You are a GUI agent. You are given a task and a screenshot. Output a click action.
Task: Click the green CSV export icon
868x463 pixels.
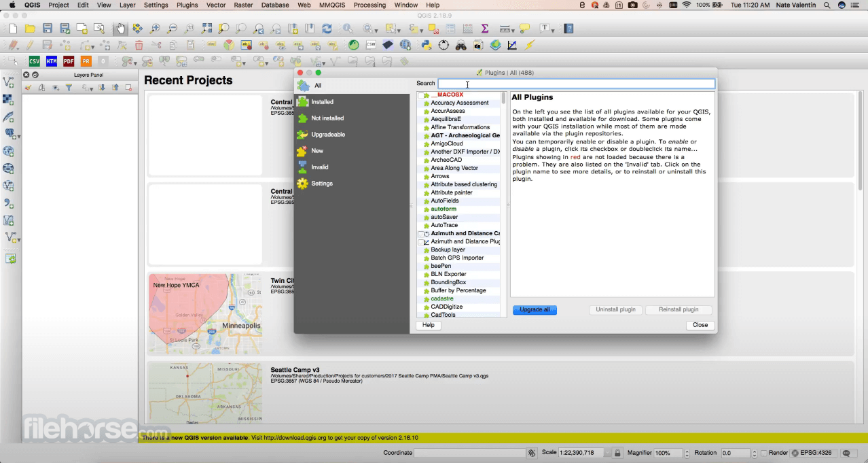34,61
